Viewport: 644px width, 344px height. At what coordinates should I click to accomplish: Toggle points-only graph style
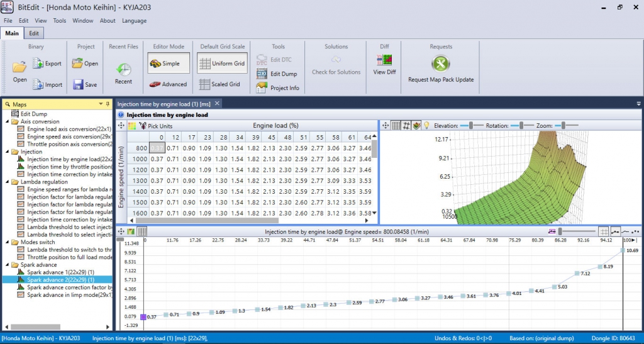(x=636, y=231)
